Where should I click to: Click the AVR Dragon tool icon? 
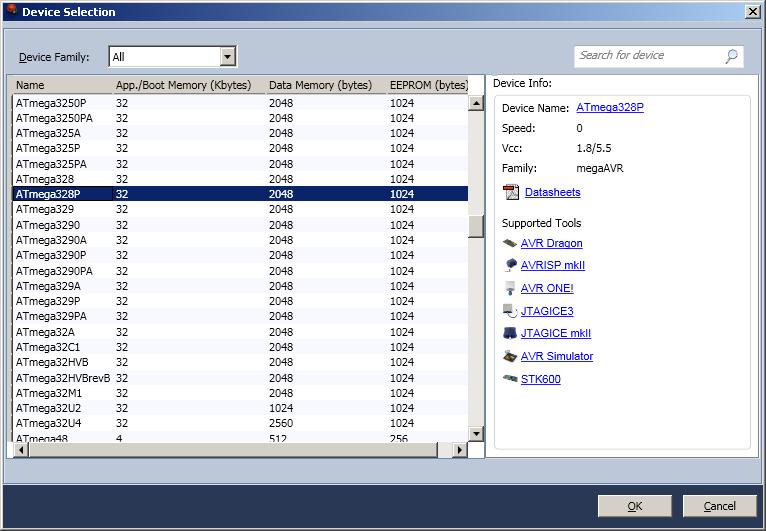point(510,243)
